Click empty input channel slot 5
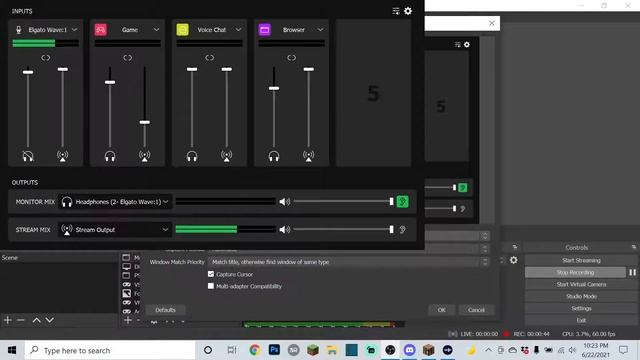Viewport: 640px width, 360px height. tap(373, 93)
